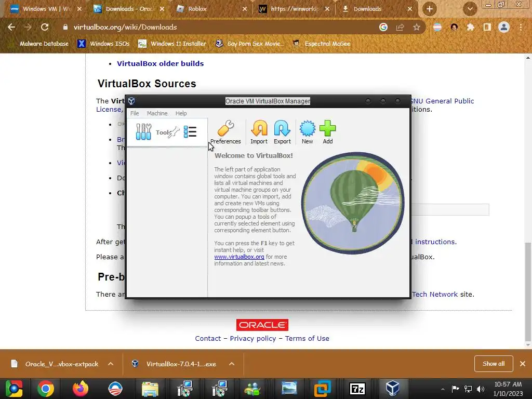Follow the www.virtualbox.org link
The height and width of the screenshot is (399, 532).
coord(239,257)
